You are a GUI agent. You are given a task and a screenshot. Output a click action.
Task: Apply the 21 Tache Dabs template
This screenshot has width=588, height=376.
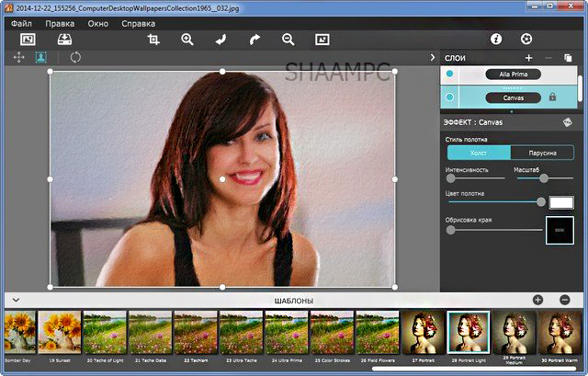151,333
